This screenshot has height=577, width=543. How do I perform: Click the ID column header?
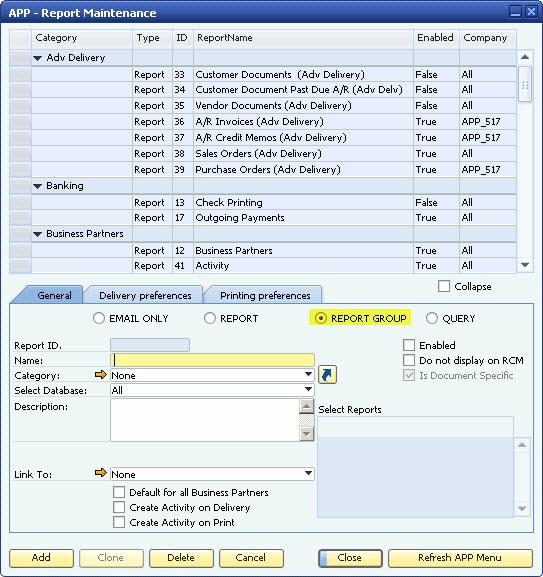182,38
